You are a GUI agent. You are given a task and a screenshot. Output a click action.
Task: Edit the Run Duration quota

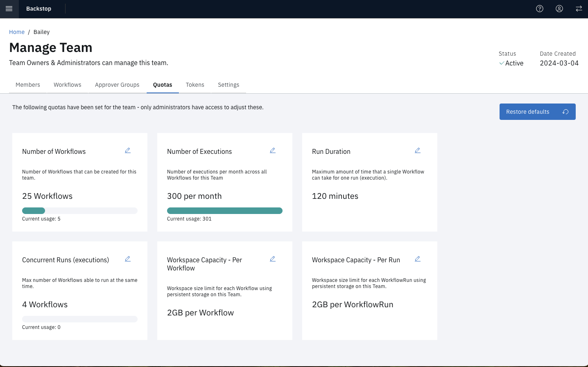tap(418, 151)
